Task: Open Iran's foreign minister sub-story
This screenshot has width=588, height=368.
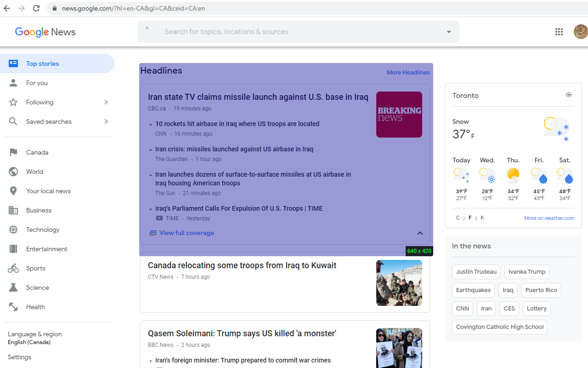Action: [243, 360]
